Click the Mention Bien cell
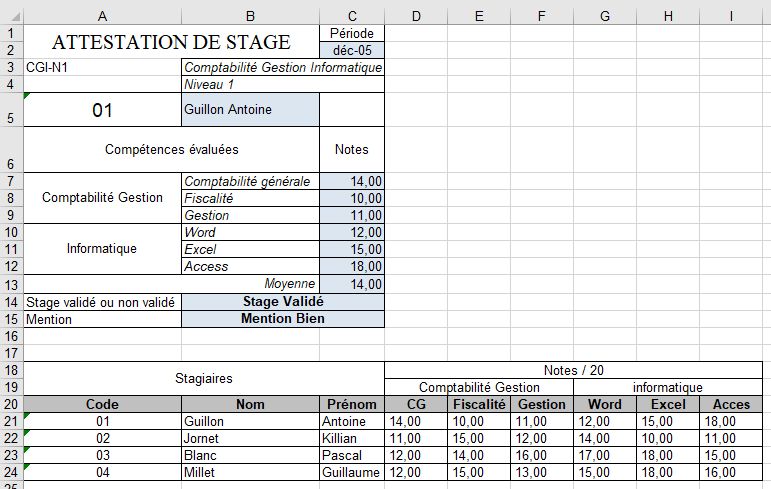 pos(283,319)
